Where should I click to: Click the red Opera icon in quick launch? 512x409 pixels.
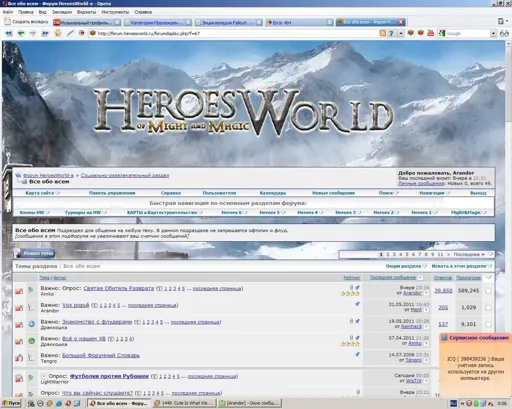coord(68,403)
